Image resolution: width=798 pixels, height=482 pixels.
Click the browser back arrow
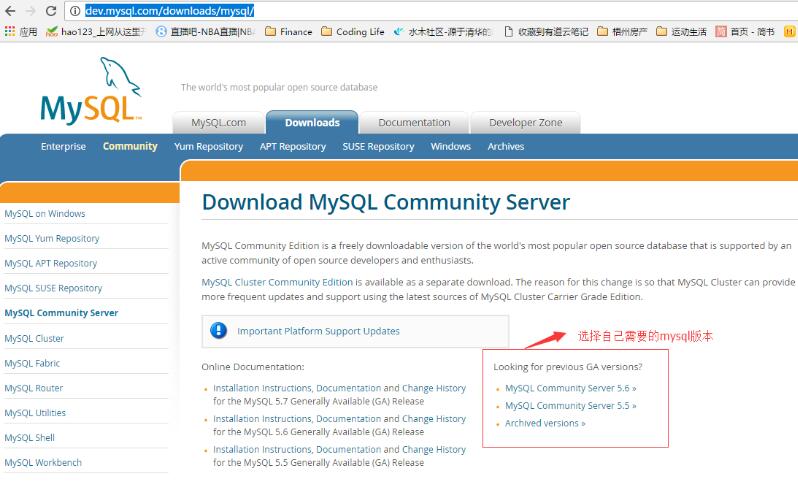10,11
